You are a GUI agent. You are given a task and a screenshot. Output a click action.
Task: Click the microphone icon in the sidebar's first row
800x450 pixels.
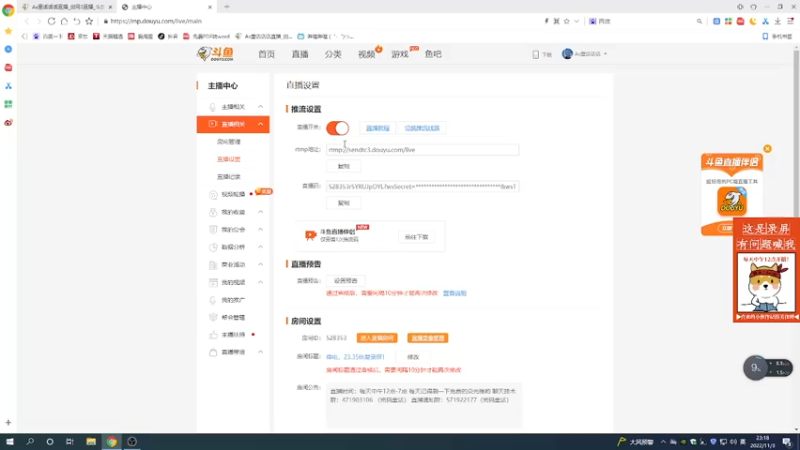[213, 107]
